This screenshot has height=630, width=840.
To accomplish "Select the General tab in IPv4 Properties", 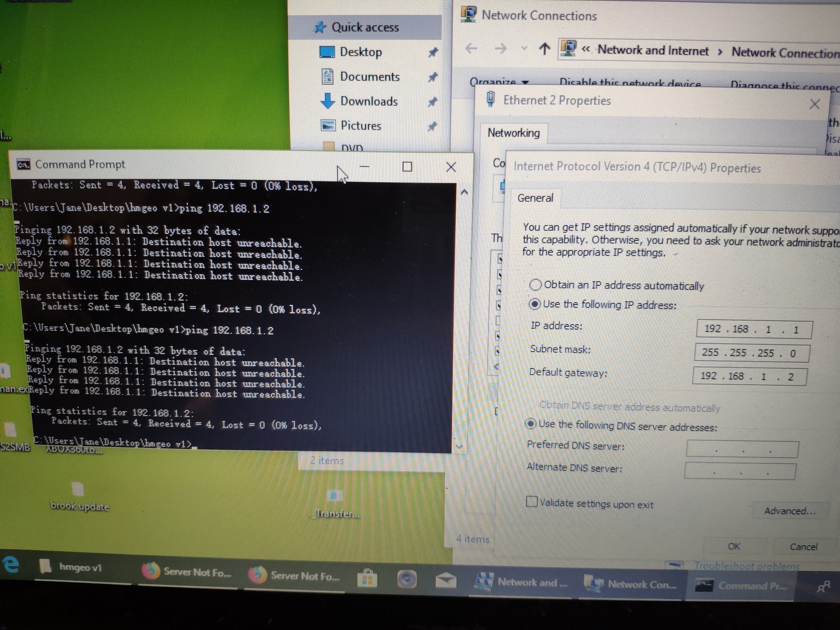I will 535,198.
